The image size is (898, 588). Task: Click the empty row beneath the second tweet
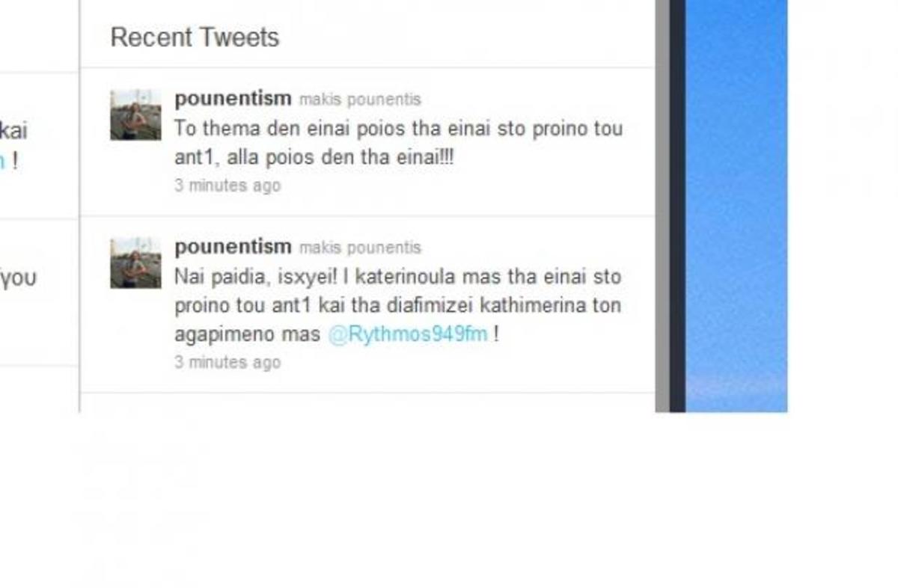coord(367,402)
